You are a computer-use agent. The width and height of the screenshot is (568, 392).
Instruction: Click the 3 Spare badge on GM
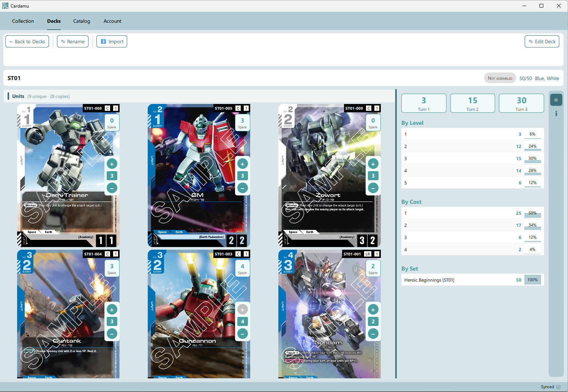point(242,123)
